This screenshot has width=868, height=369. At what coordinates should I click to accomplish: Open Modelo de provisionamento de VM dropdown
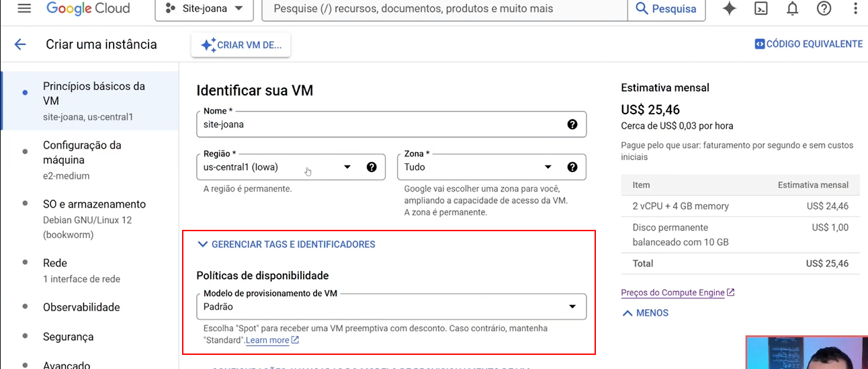391,306
